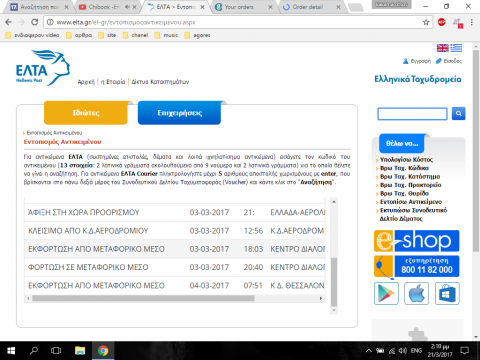Open the Apple App Store badge
480x360 pixels.
416,293
